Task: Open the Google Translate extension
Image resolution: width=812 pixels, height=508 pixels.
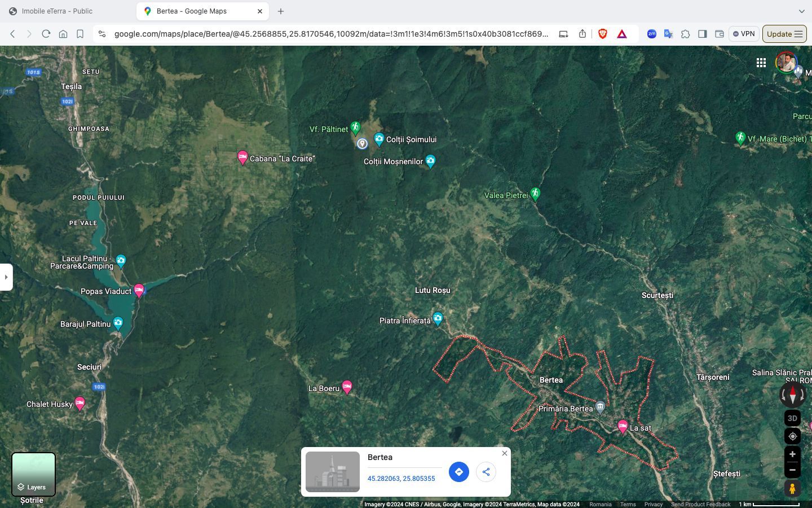Action: (668, 34)
